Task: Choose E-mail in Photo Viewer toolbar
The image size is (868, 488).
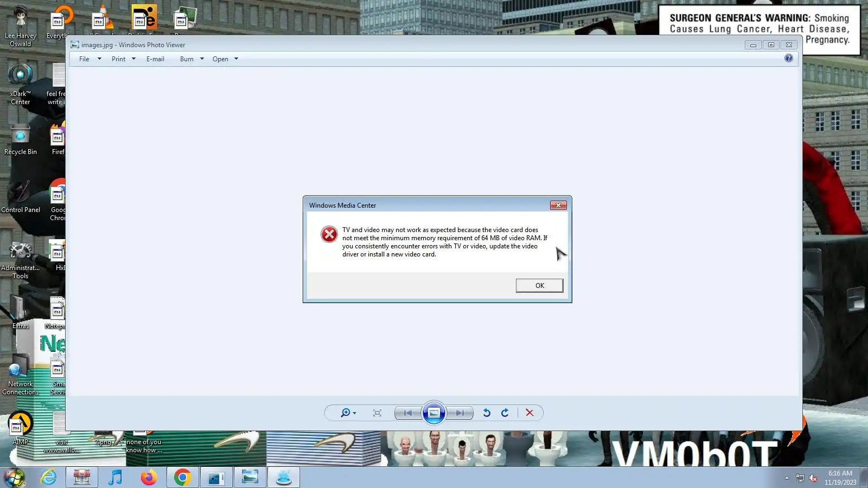Action: pyautogui.click(x=155, y=59)
